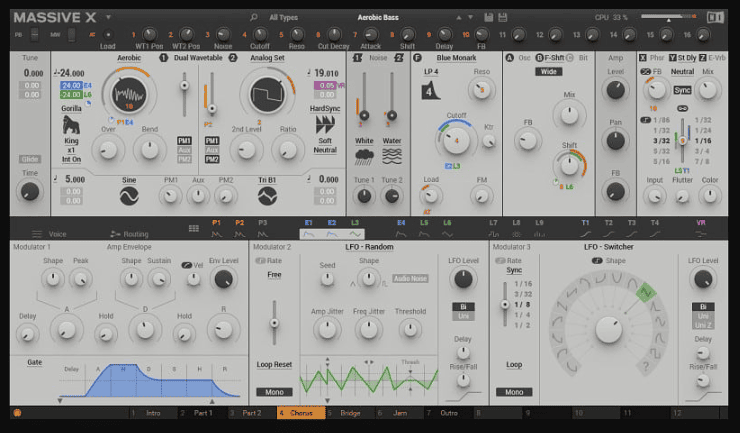This screenshot has height=433, width=740.
Task: Toggle PM1 on oscillator 1
Action: [x=184, y=141]
